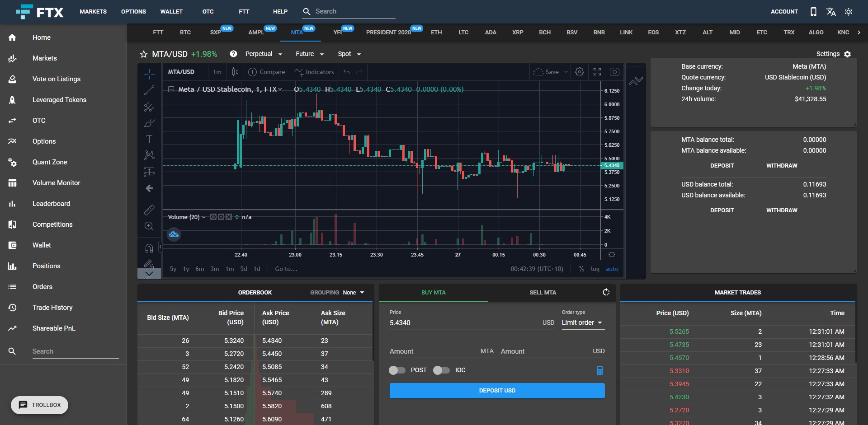Select the PRESIDENT 2020 market tab
The image size is (868, 425).
[x=388, y=33]
